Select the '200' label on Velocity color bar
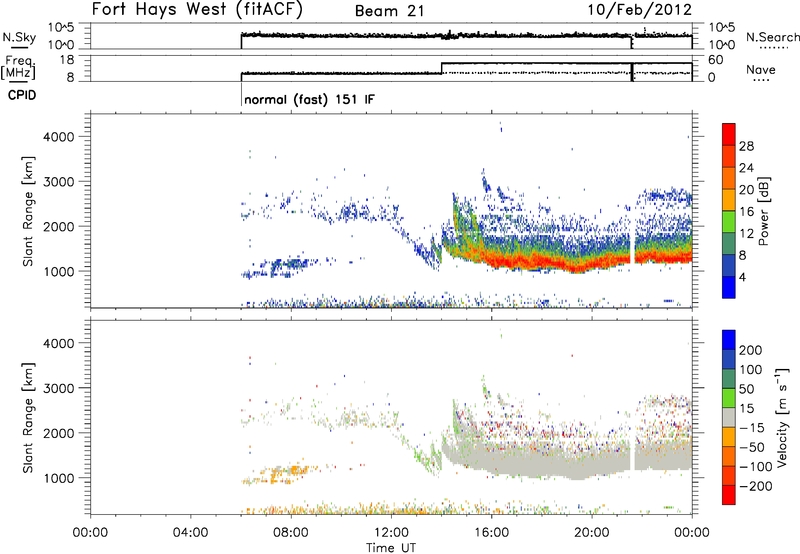This screenshot has width=800, height=554. 751,350
